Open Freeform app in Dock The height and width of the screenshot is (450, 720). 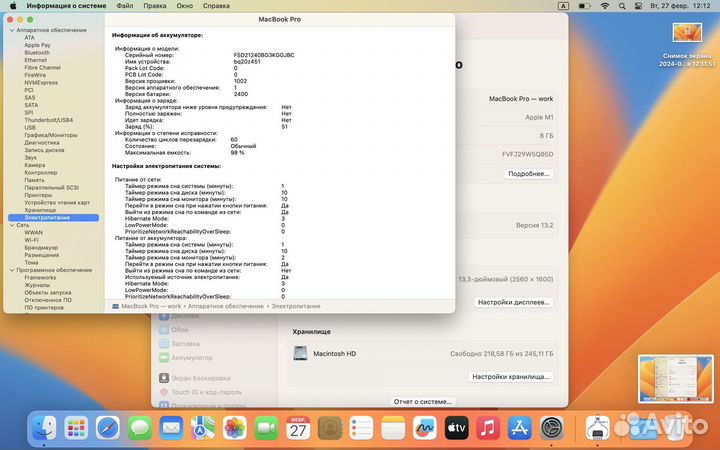coord(425,428)
